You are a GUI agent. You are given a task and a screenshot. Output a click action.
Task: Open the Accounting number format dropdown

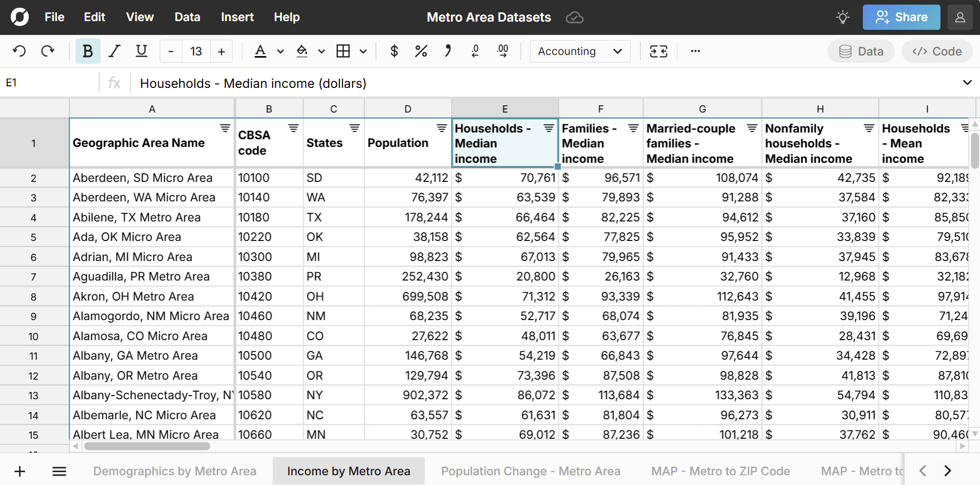pyautogui.click(x=580, y=51)
